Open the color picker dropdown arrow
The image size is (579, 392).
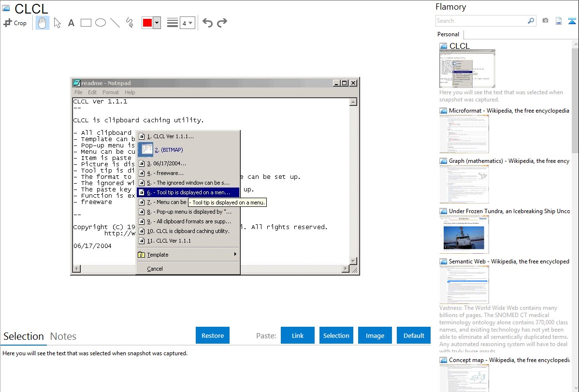click(x=157, y=23)
